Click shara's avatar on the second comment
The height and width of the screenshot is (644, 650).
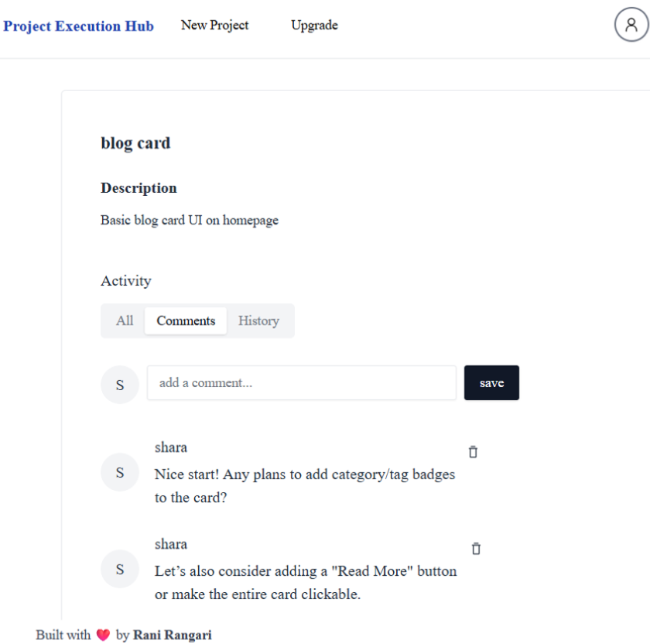coord(120,568)
